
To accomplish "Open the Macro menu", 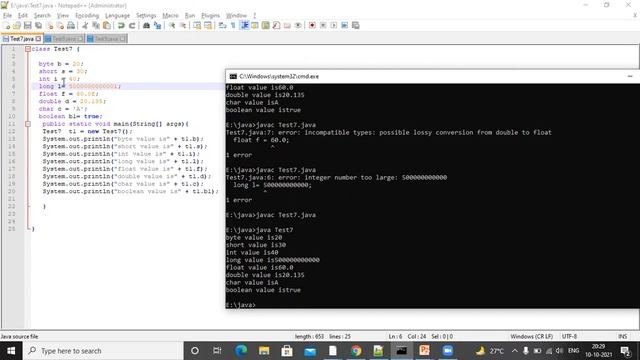I will pos(170,16).
